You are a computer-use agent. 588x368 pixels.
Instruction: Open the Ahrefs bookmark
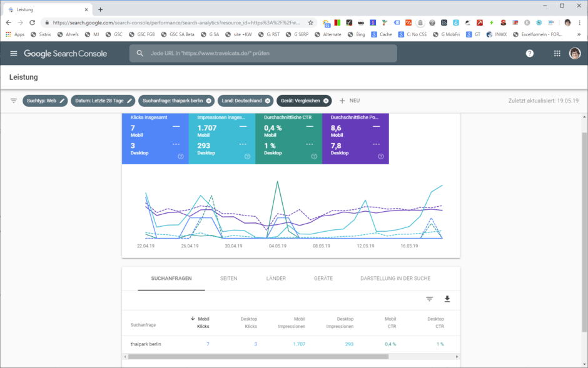pos(68,34)
